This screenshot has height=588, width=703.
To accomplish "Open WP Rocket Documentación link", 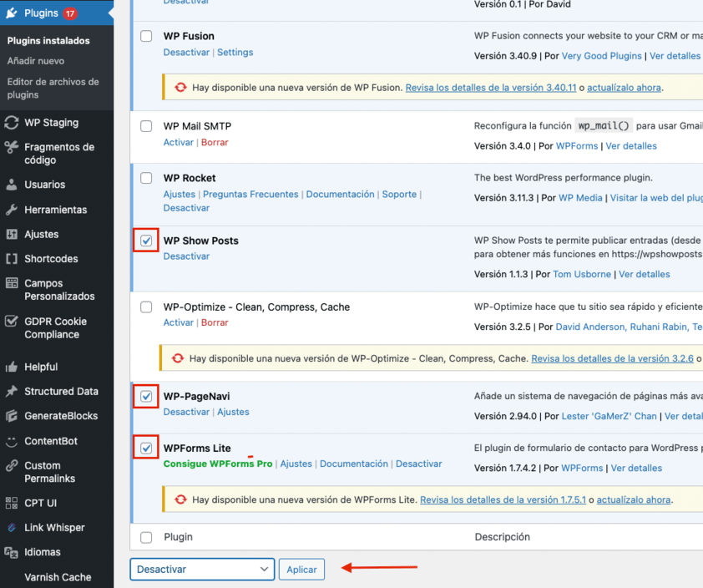I will click(x=341, y=195).
